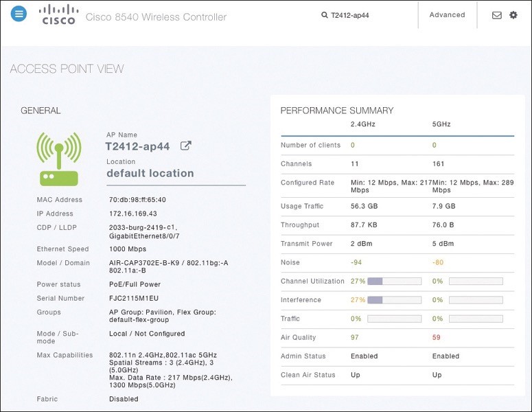Open the settings gear icon
This screenshot has width=532, height=412.
click(x=513, y=15)
